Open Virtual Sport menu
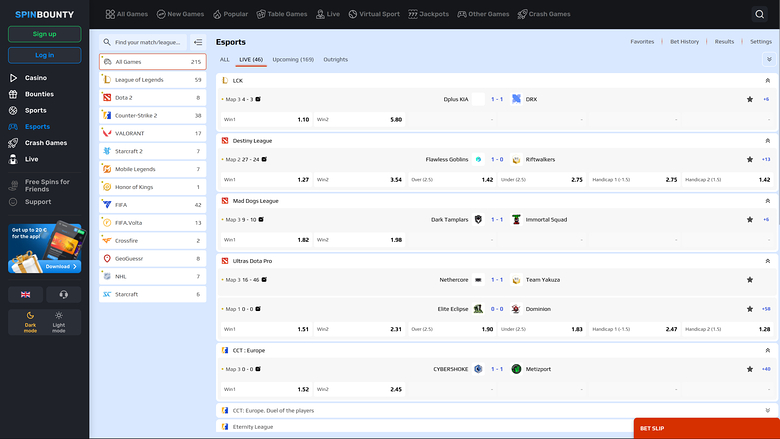The height and width of the screenshot is (439, 780). point(374,14)
